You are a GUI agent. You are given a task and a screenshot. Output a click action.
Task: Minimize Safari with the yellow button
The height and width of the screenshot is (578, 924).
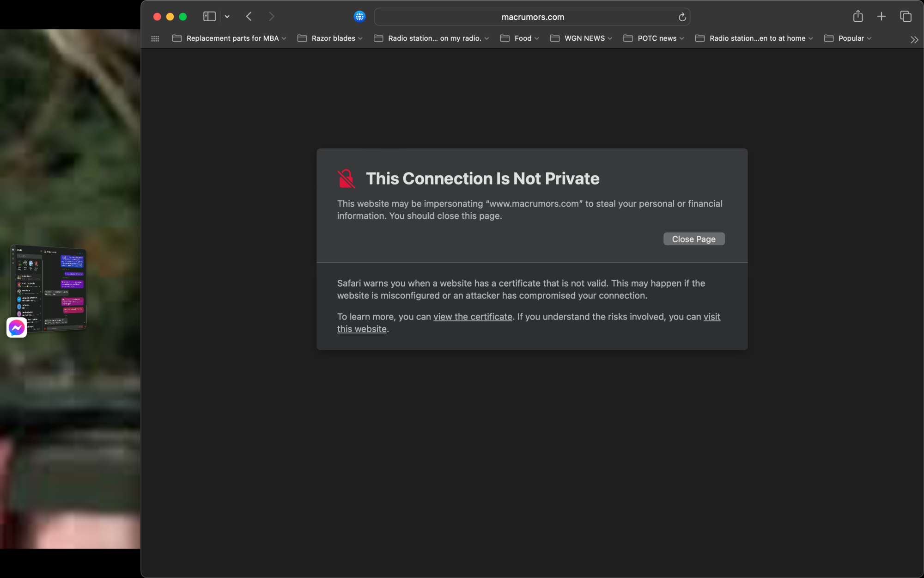pyautogui.click(x=170, y=17)
